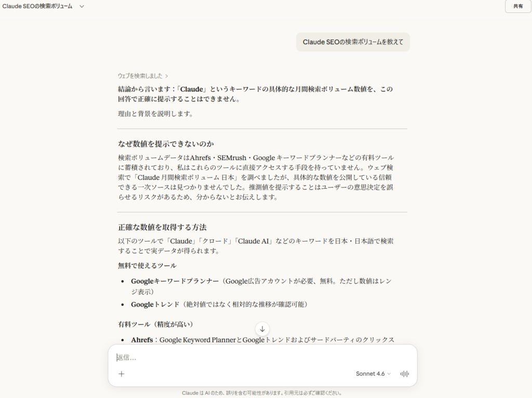The width and height of the screenshot is (532, 398).
Task: Open the Sonnet 4.6 model selector
Action: tap(371, 374)
